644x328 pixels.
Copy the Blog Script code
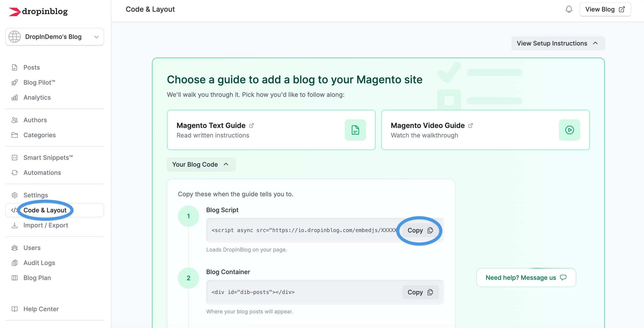point(420,230)
